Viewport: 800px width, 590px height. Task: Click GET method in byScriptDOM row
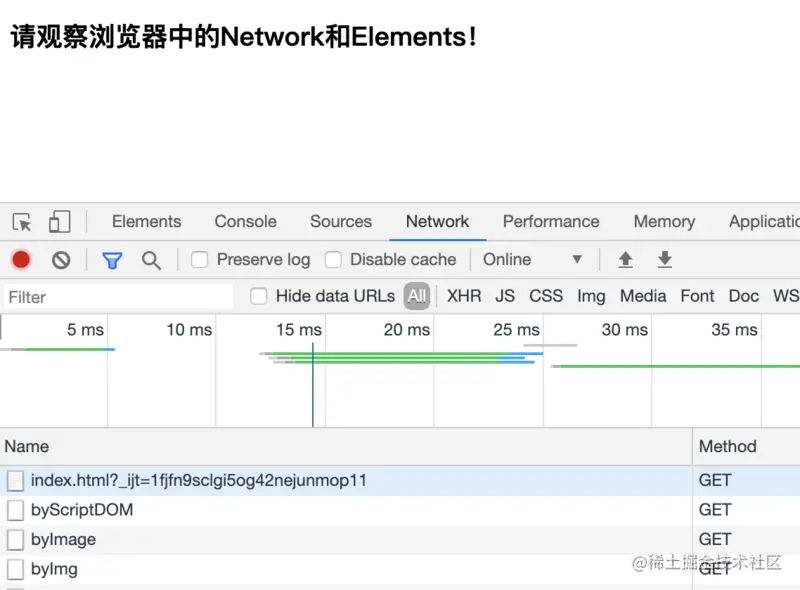(x=715, y=510)
